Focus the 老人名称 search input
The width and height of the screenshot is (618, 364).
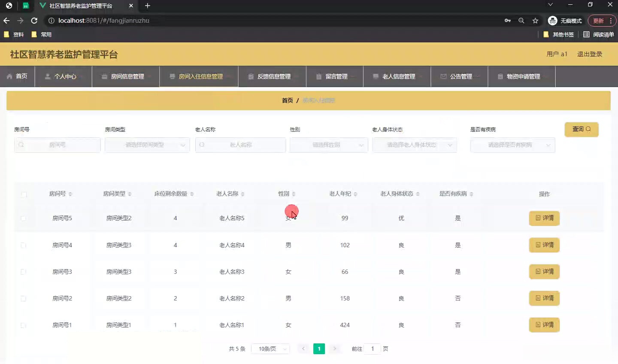tap(240, 145)
